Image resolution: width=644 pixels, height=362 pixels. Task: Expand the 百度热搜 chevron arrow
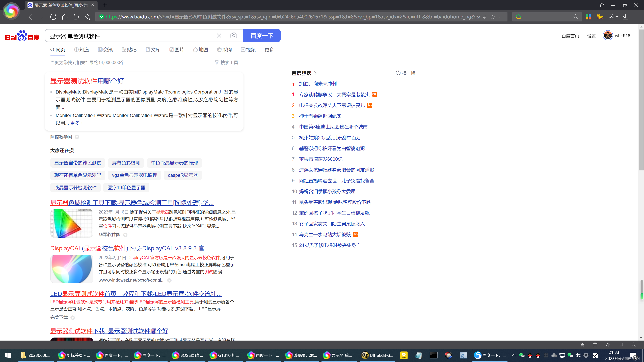(315, 73)
